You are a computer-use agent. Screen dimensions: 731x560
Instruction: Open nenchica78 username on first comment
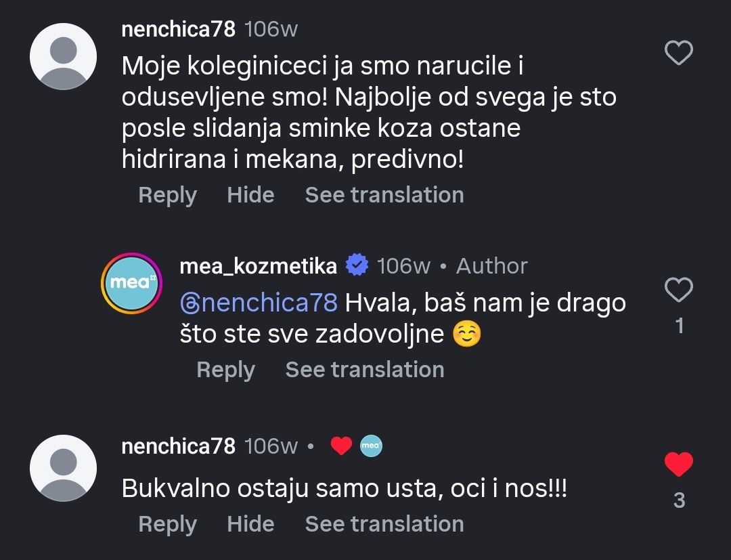(178, 29)
